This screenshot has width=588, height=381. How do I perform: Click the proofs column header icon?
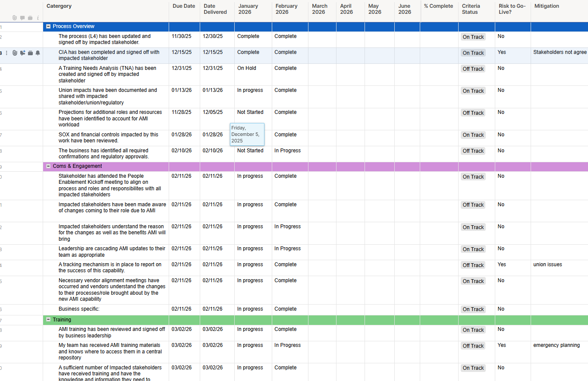[30, 18]
